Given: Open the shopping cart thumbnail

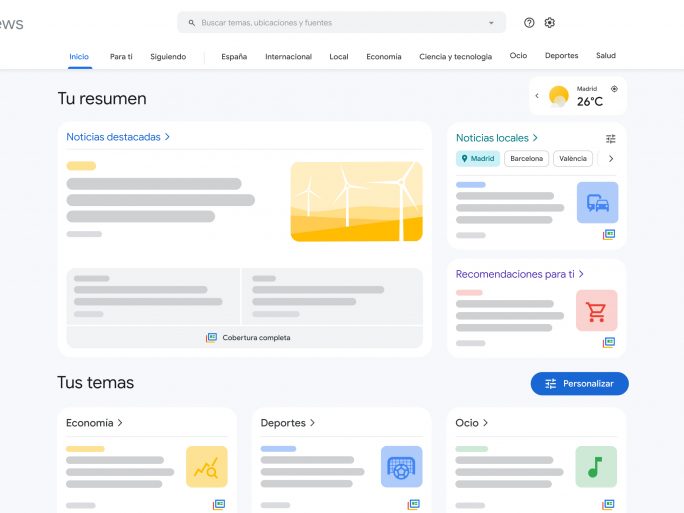Looking at the screenshot, I should coord(597,311).
